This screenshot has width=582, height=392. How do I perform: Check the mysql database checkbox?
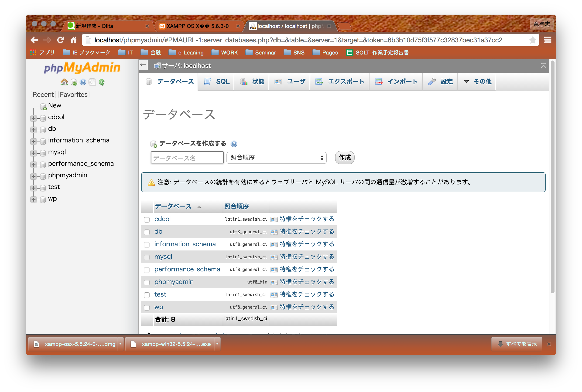[147, 257]
